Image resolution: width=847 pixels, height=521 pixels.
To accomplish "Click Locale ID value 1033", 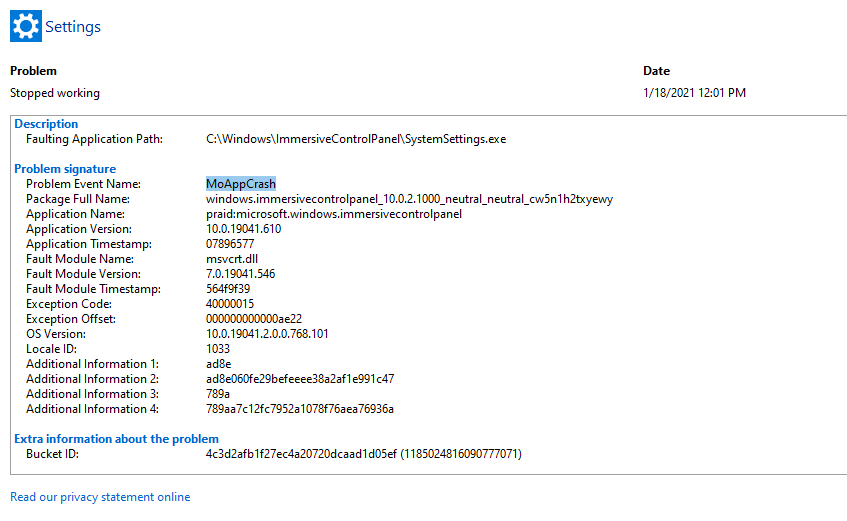I will [x=218, y=349].
